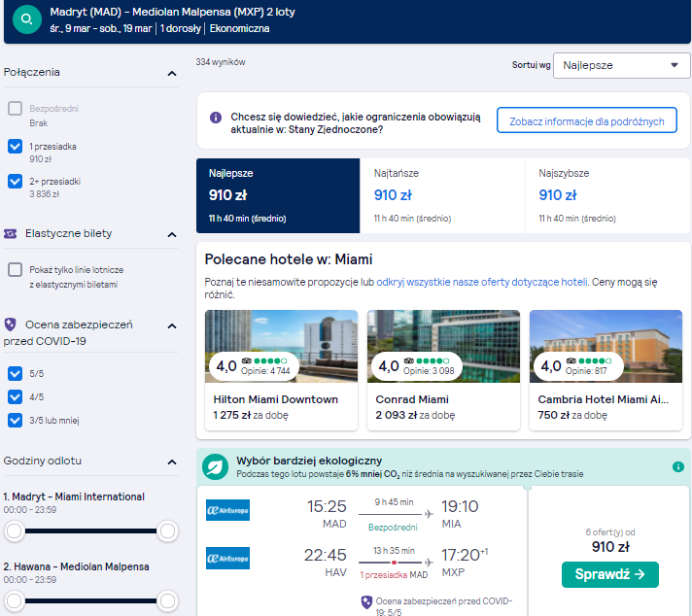Click the COVID-19 safety shield icon in sidebar
The height and width of the screenshot is (616, 692).
10,325
